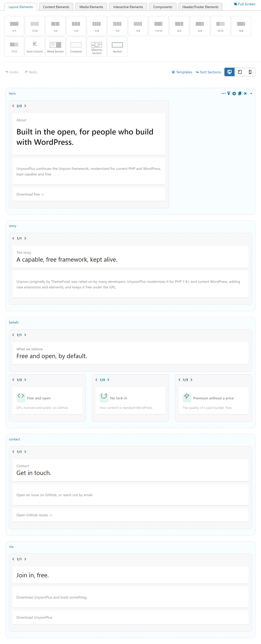The width and height of the screenshot is (261, 644).
Task: Add a 7/12 column layout element
Action: point(14,47)
